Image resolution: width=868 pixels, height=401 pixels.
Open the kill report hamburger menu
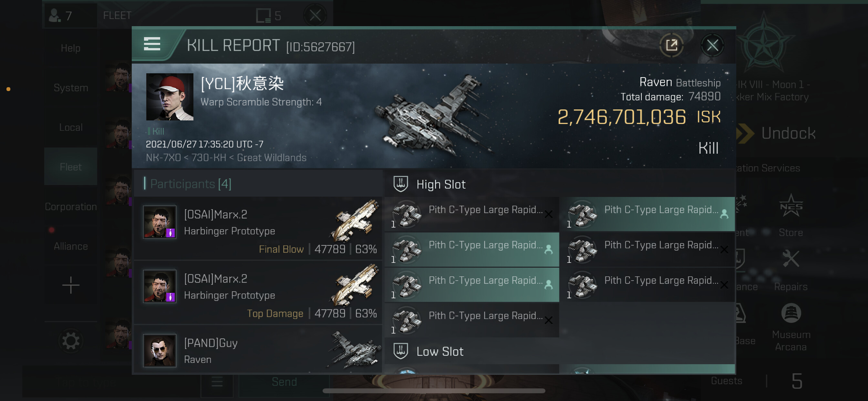(x=152, y=44)
